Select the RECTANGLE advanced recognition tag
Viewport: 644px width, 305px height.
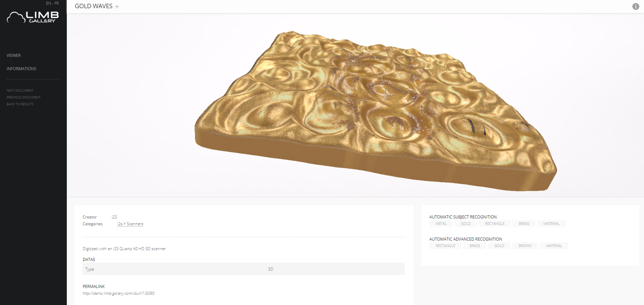tap(446, 246)
